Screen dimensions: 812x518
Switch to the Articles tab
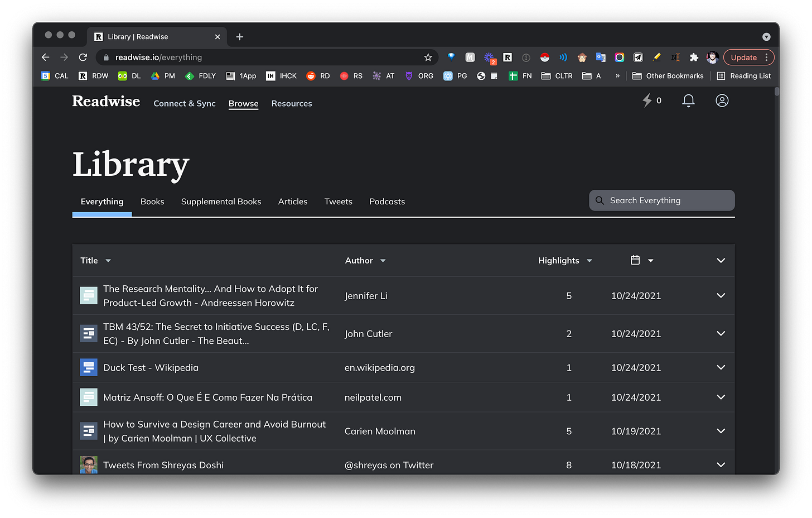293,202
